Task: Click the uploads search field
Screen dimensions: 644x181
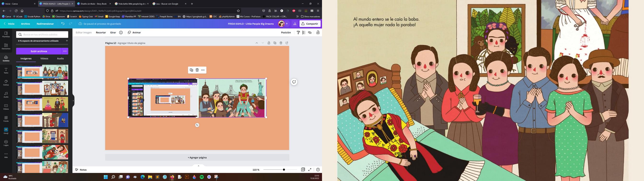Action: (42, 34)
